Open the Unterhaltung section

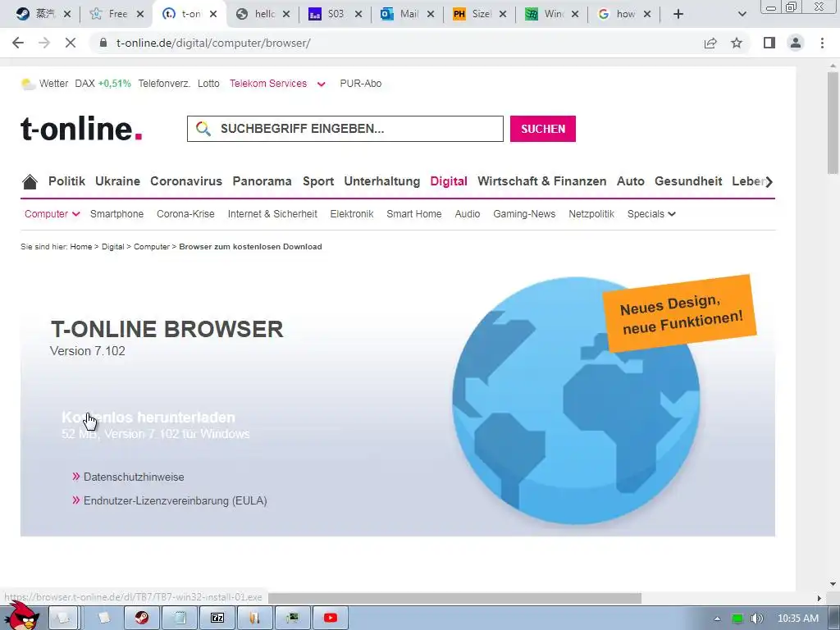[x=382, y=181]
